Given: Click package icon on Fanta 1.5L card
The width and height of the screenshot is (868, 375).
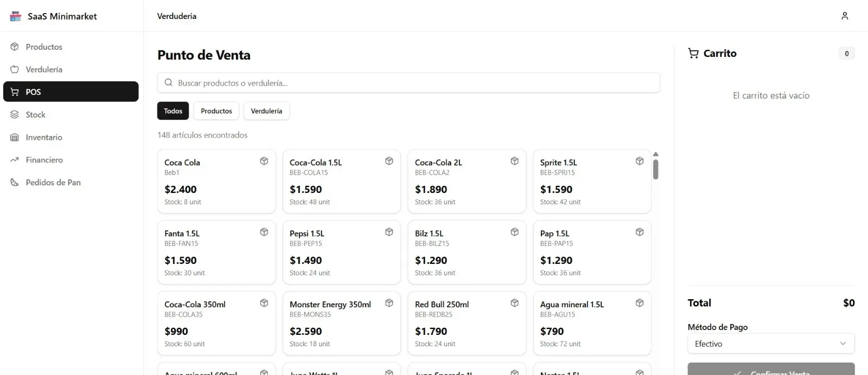Looking at the screenshot, I should pos(264,232).
